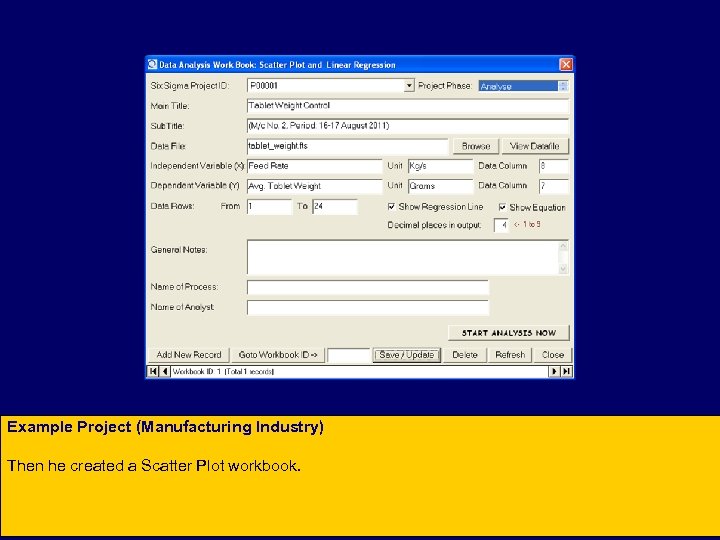Toggle Show Equation checkbox
720x540 pixels.
click(x=502, y=207)
